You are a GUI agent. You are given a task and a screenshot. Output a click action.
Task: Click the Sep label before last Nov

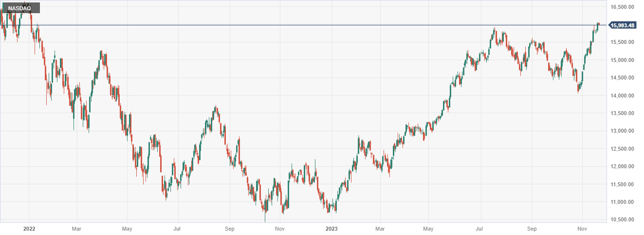[x=532, y=228]
